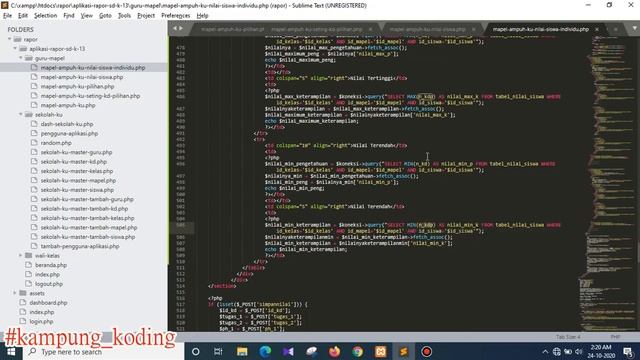This screenshot has width=640, height=360.
Task: Open sekolah-ku-master-tambah-mapel.php file
Action: (x=89, y=227)
